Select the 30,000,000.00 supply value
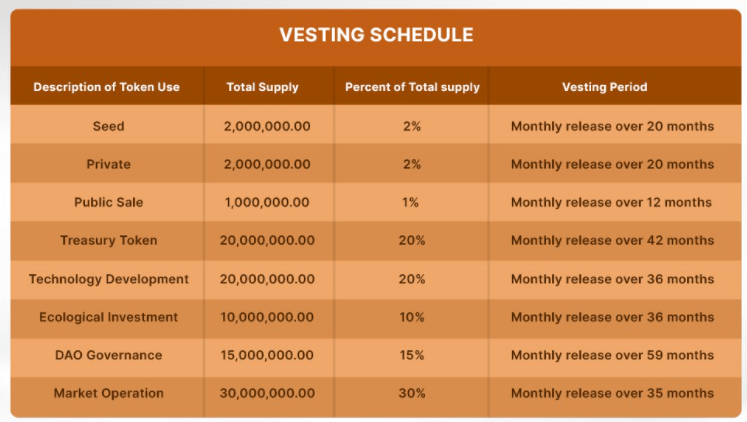The image size is (747, 422). click(x=269, y=393)
